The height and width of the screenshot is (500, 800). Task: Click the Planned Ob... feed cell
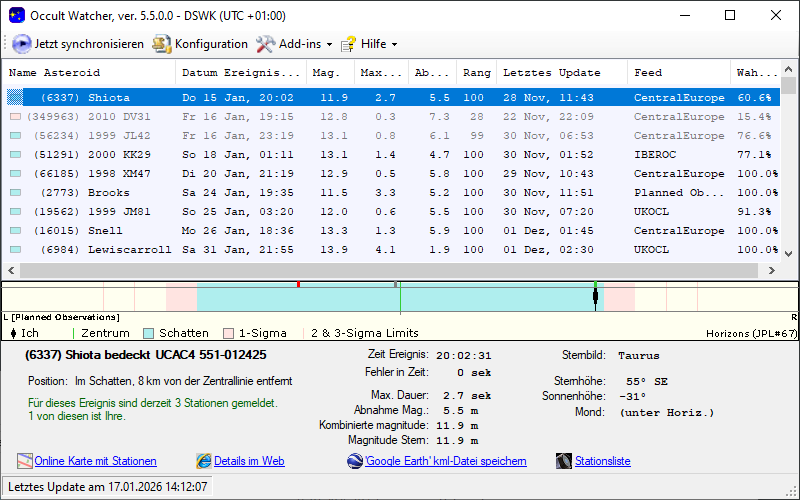click(x=679, y=193)
